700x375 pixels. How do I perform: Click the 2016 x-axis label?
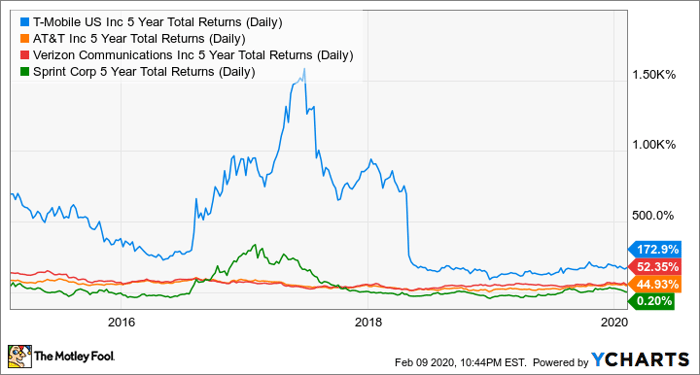pos(121,323)
